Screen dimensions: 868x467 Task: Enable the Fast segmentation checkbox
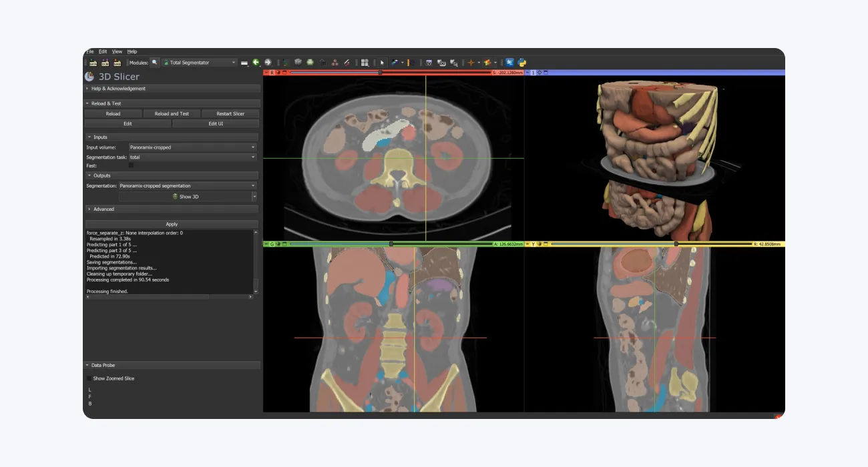click(131, 165)
